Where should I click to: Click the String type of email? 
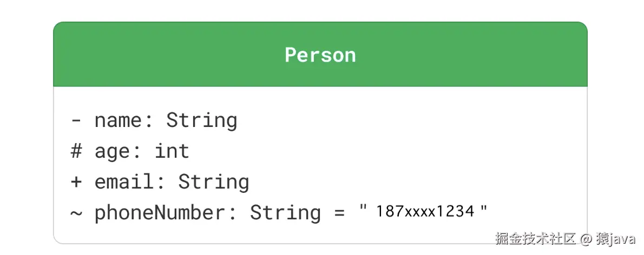(x=213, y=182)
